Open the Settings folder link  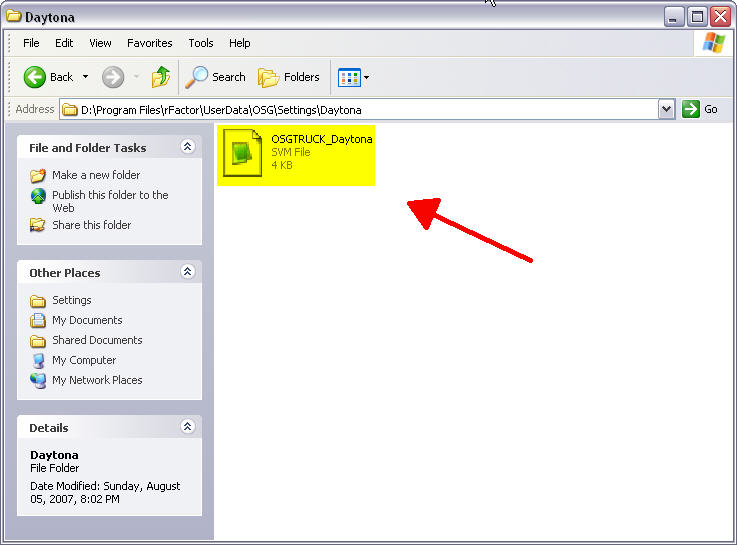(71, 300)
